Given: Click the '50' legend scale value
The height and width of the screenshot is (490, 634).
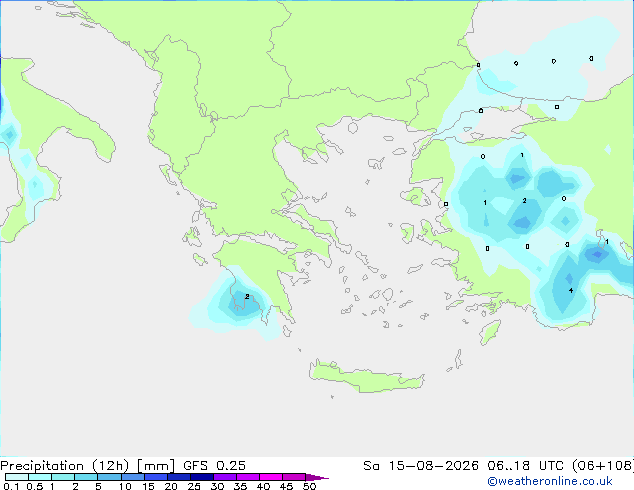Looking at the screenshot, I should (309, 486).
